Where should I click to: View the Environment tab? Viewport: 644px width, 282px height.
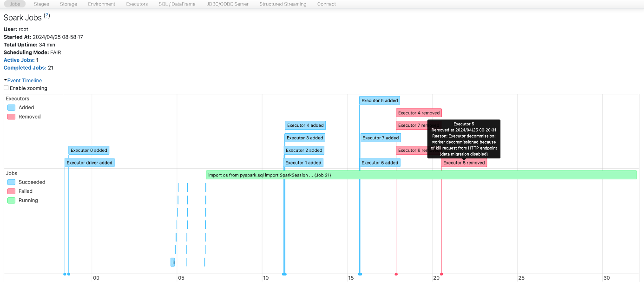[101, 4]
